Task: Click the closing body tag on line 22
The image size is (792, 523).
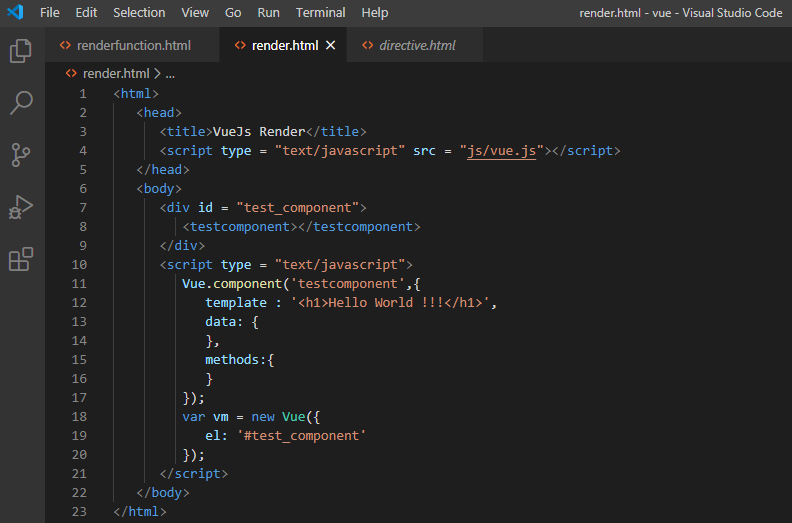Action: [163, 493]
